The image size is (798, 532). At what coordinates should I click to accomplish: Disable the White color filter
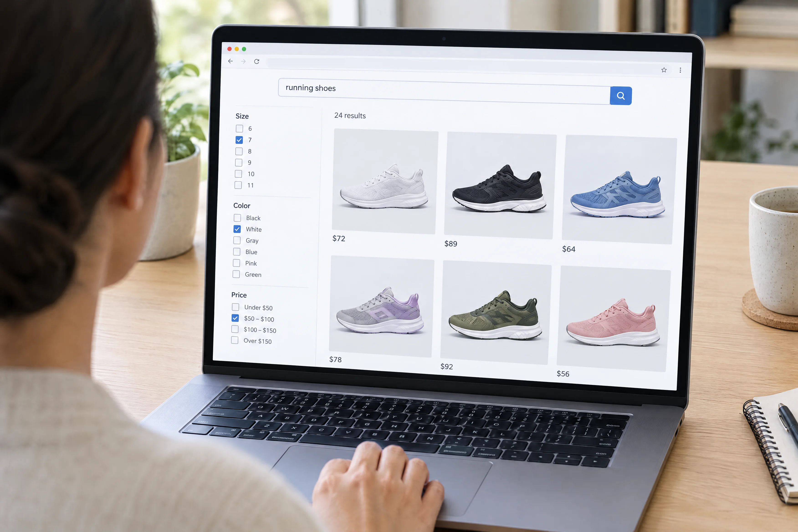[x=237, y=229]
